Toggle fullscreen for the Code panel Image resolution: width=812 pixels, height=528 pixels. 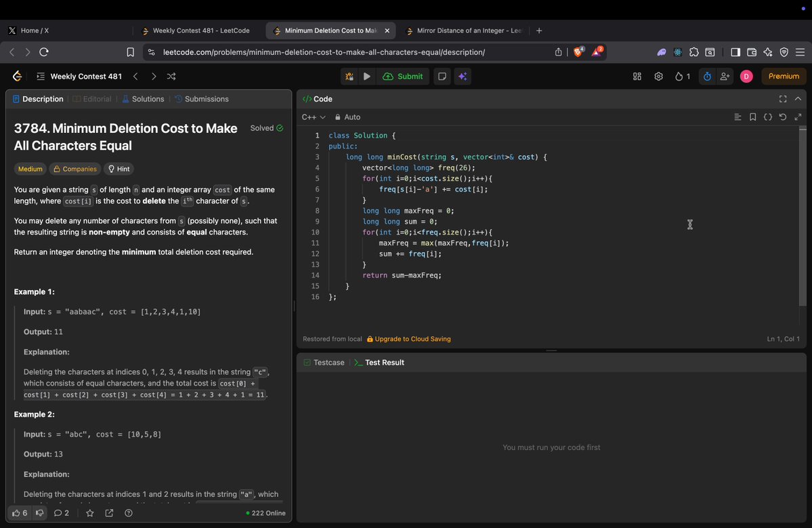[782, 99]
